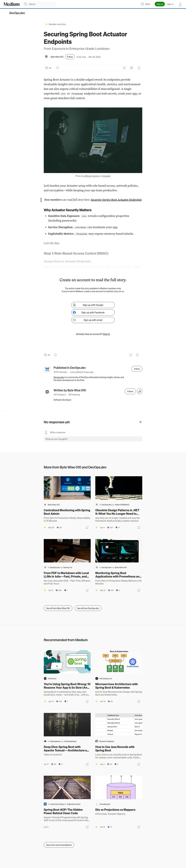Image resolution: width=186 pixels, height=868 pixels.
Task: Click See all from DevOps.dev
Action: pos(88,608)
